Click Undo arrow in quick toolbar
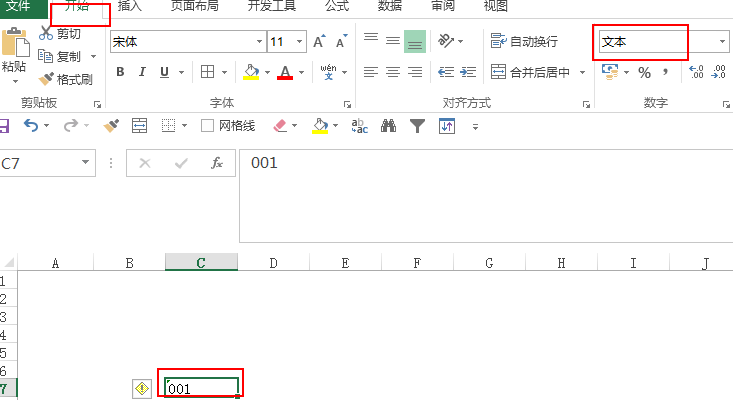733x400 pixels. (31, 126)
